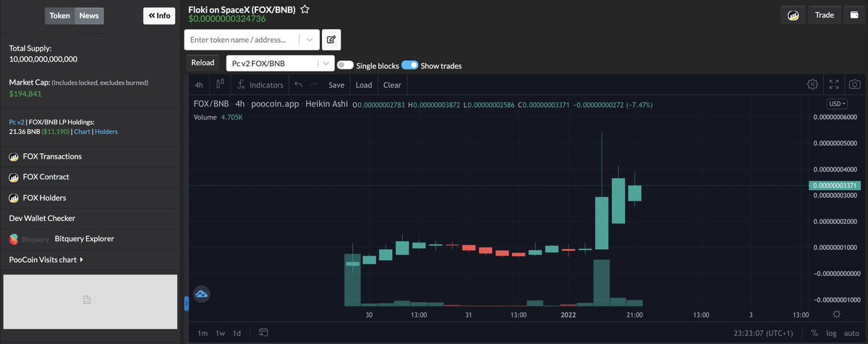Click the icon beside FOX Transactions

click(14, 156)
